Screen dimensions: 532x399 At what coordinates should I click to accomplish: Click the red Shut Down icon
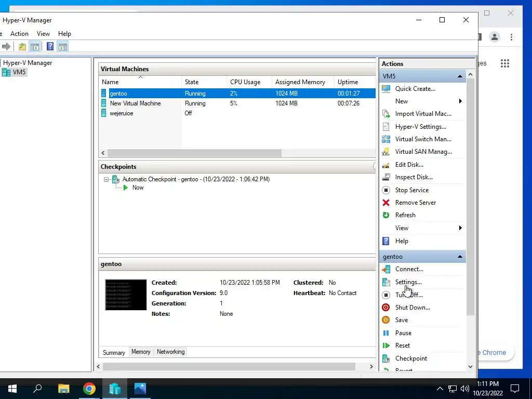coord(386,308)
